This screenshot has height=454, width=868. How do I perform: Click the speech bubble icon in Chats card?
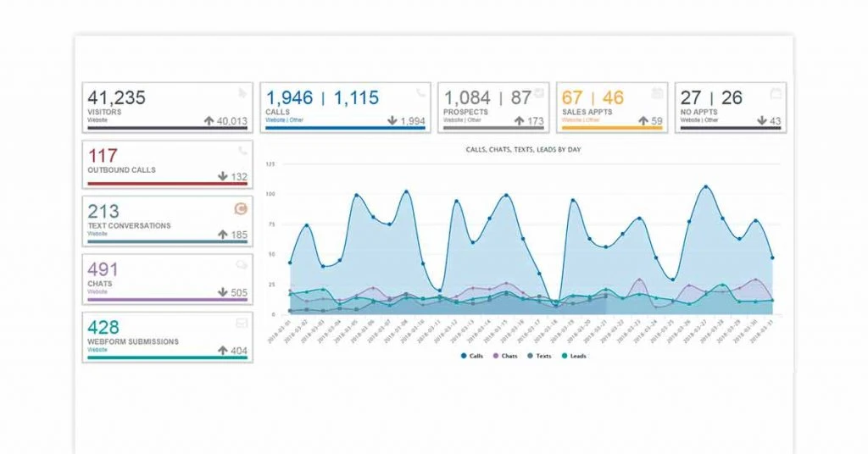242,265
